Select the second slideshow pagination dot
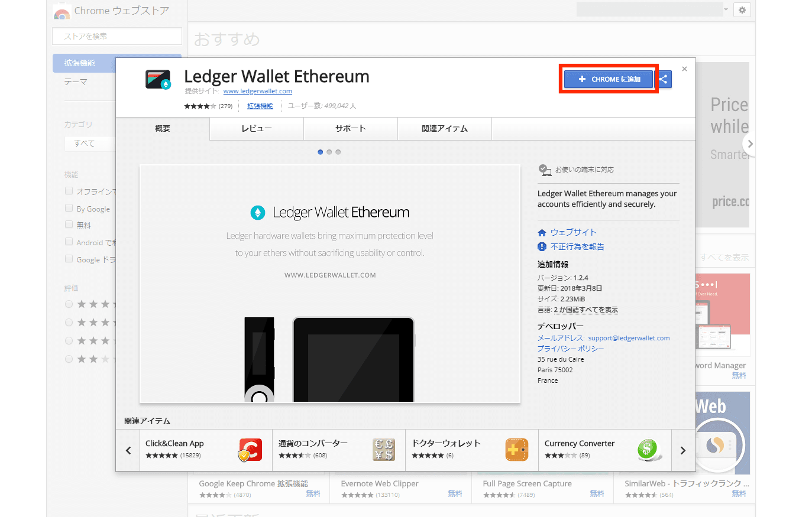The image size is (812, 517). tap(329, 152)
